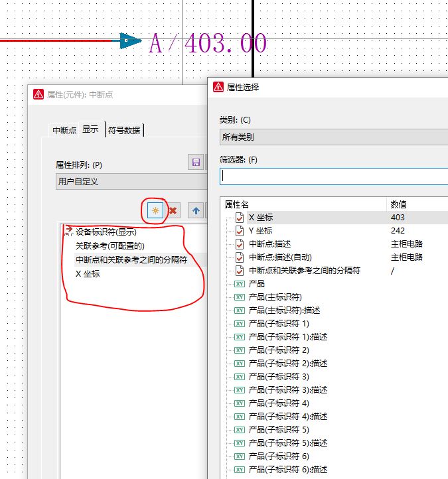
Task: Click the New property star icon
Action: (155, 210)
